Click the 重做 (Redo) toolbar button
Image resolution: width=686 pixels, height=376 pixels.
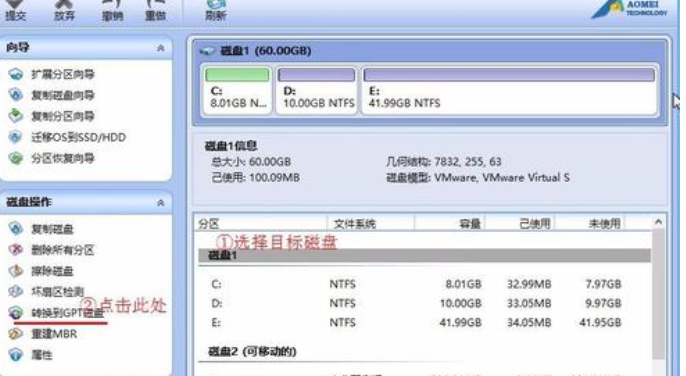(155, 11)
